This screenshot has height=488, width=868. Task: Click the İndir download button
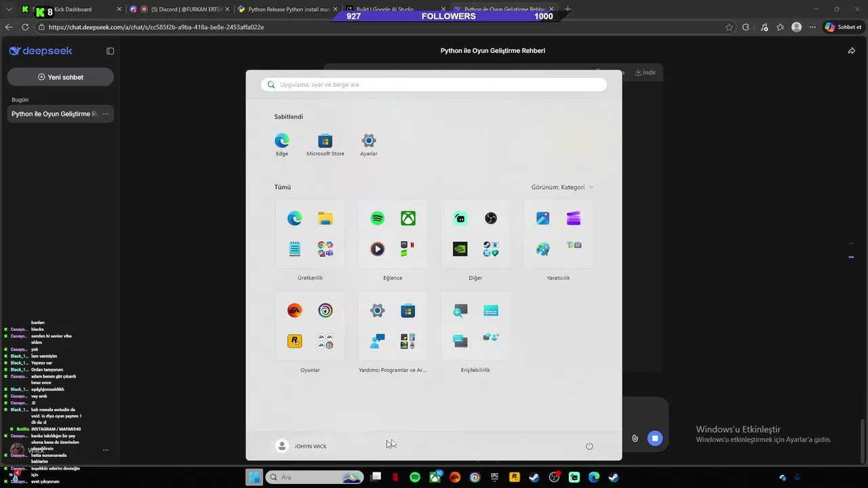pos(646,73)
